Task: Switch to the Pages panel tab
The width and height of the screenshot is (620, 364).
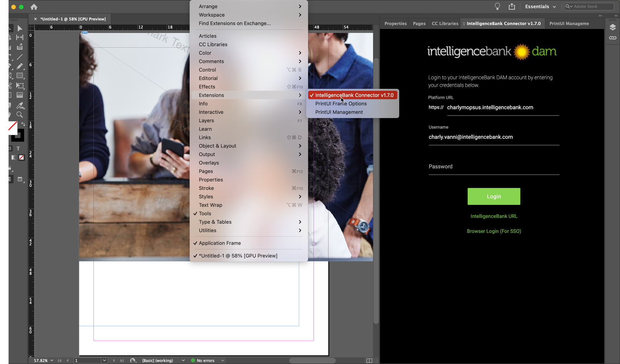Action: click(x=419, y=23)
